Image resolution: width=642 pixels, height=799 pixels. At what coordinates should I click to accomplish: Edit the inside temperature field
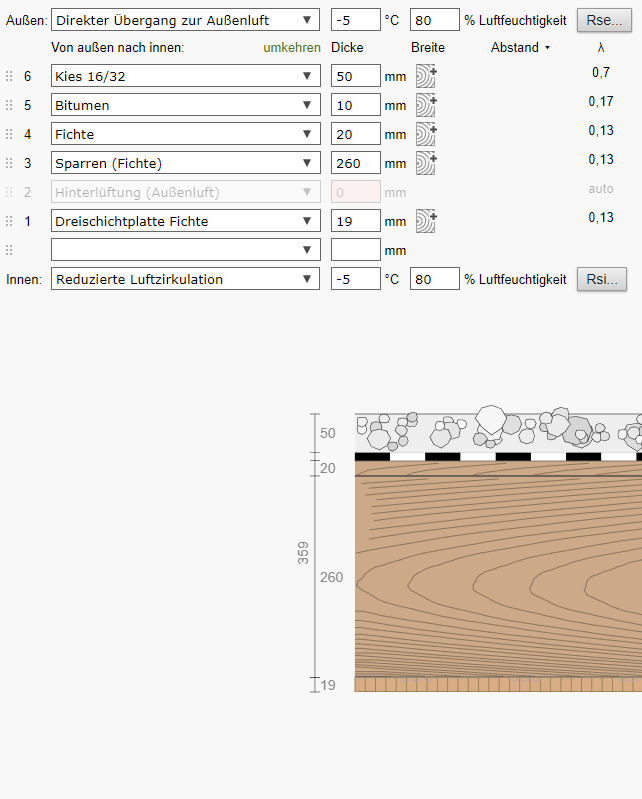pyautogui.click(x=356, y=279)
